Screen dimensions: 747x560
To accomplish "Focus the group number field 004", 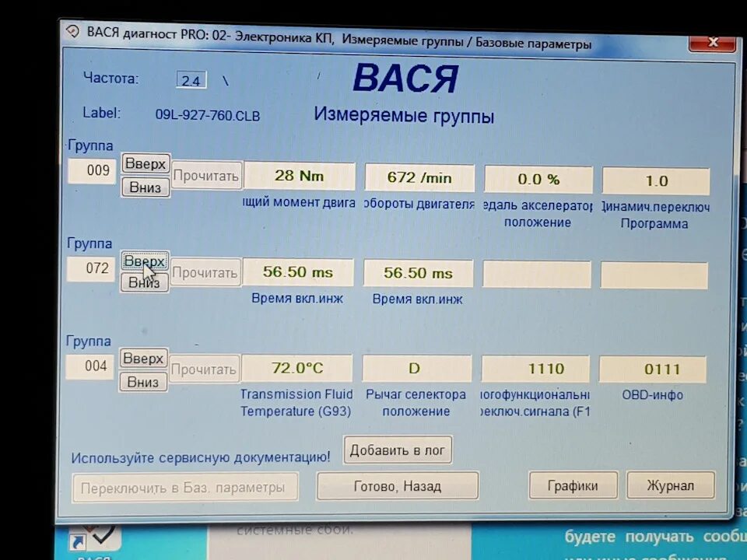I will [x=89, y=366].
